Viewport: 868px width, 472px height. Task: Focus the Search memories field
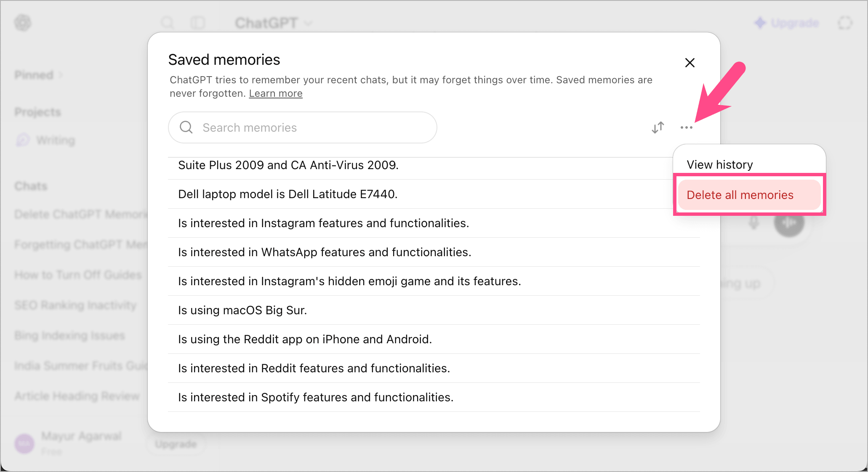[x=302, y=127]
